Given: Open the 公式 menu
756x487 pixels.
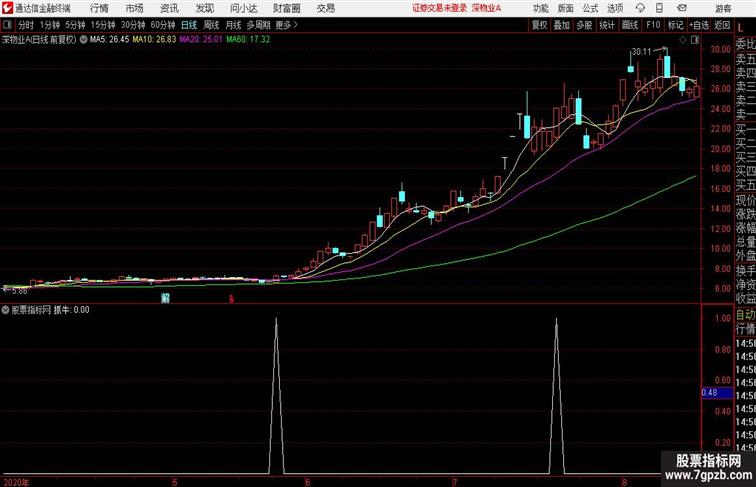Looking at the screenshot, I should click(590, 8).
